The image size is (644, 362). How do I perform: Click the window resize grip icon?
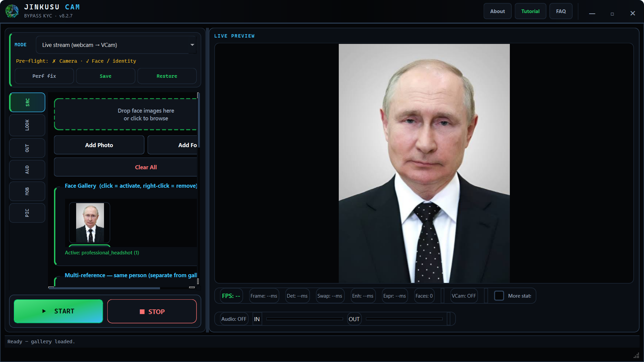tap(636, 355)
